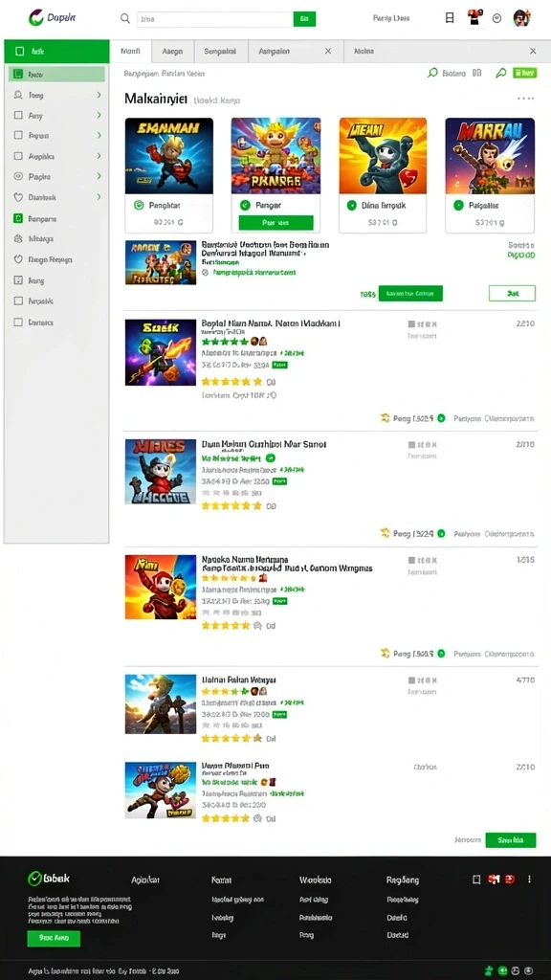Click into the search input field at the top

pos(215,19)
